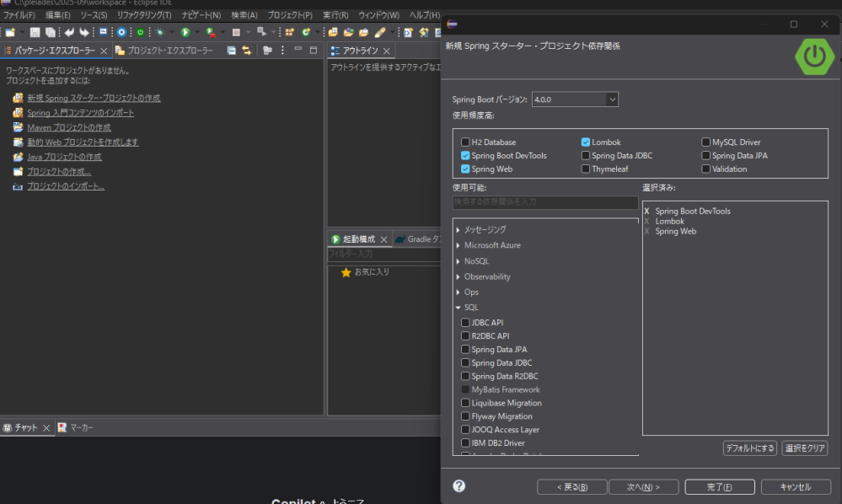The width and height of the screenshot is (842, 504).
Task: Check the R2DBC API checkbox
Action: click(x=465, y=336)
